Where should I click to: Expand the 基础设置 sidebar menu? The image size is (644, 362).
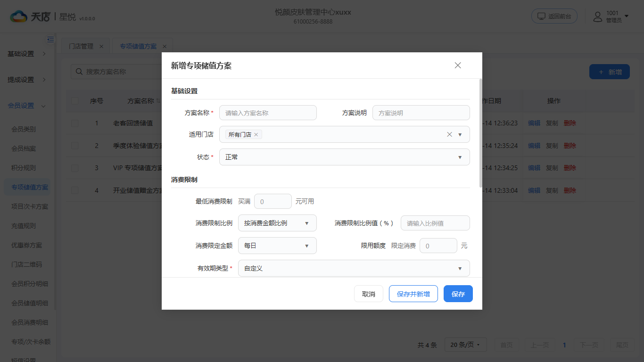tap(27, 54)
